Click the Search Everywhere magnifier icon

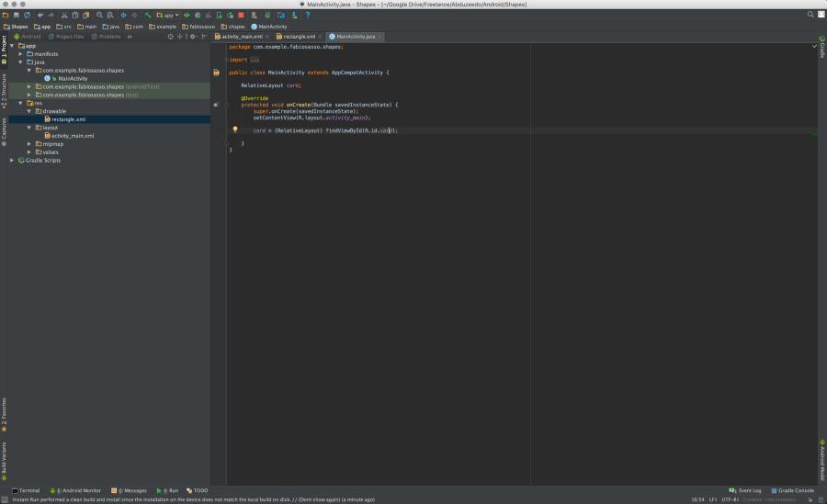point(810,15)
